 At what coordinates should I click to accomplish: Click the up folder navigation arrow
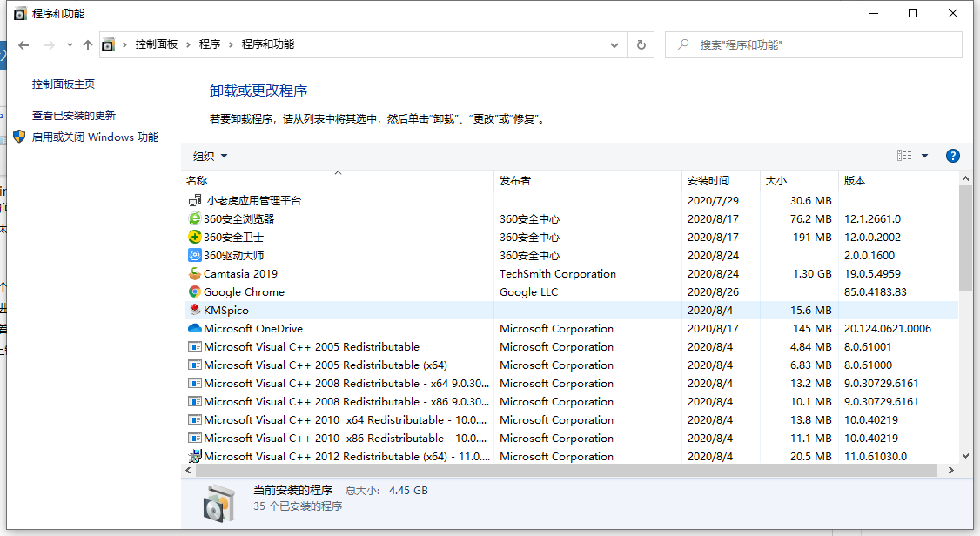click(x=86, y=44)
